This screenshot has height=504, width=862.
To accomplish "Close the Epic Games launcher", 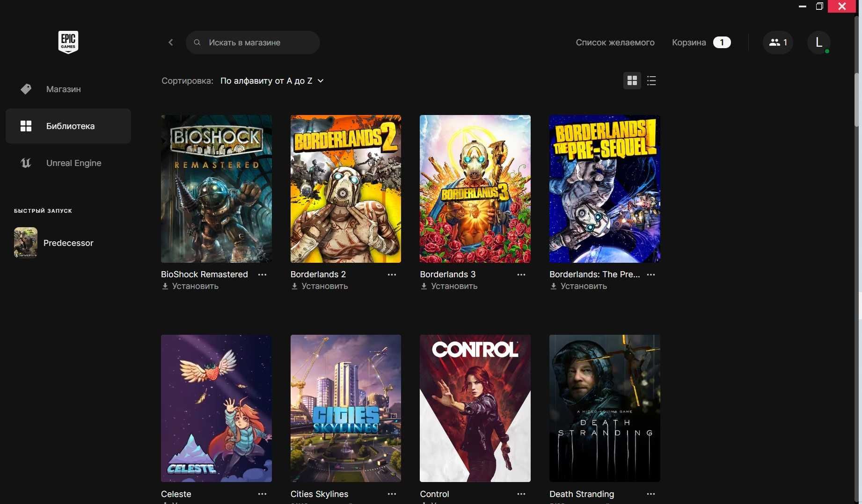I will pyautogui.click(x=842, y=6).
